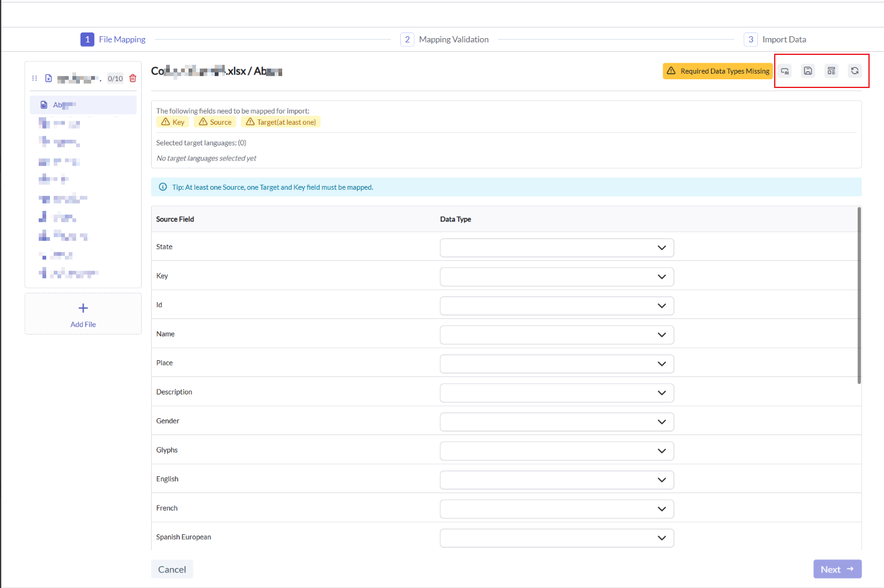Delete the uploaded file via red trash icon
This screenshot has height=588, width=884.
tap(132, 79)
